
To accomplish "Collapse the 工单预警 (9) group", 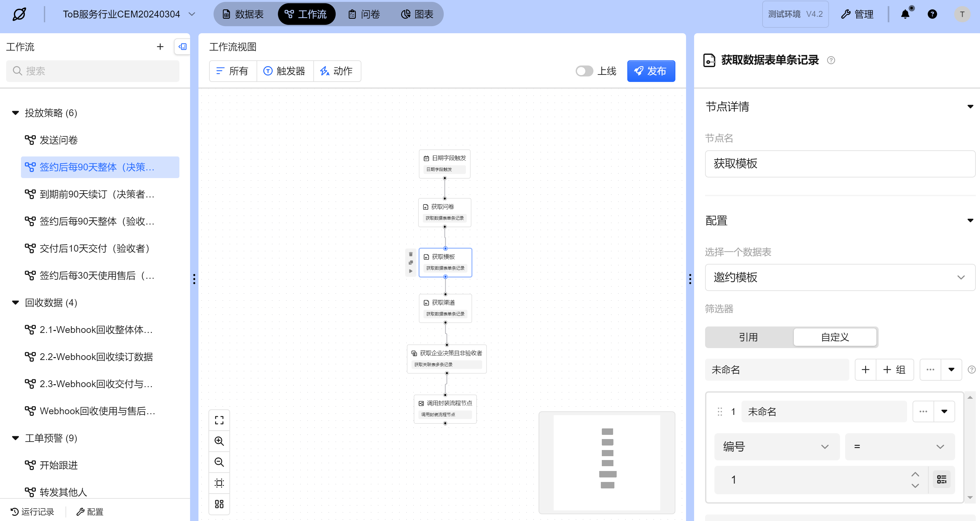I will click(x=15, y=438).
